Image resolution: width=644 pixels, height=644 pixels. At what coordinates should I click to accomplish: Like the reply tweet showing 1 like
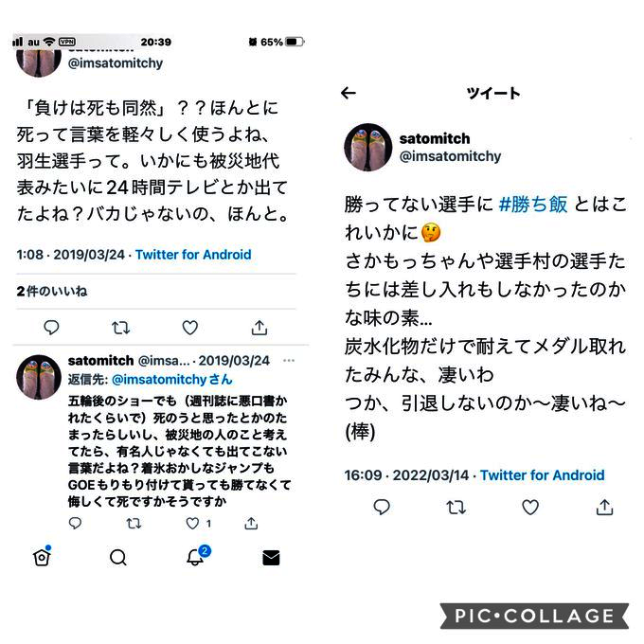tap(192, 523)
